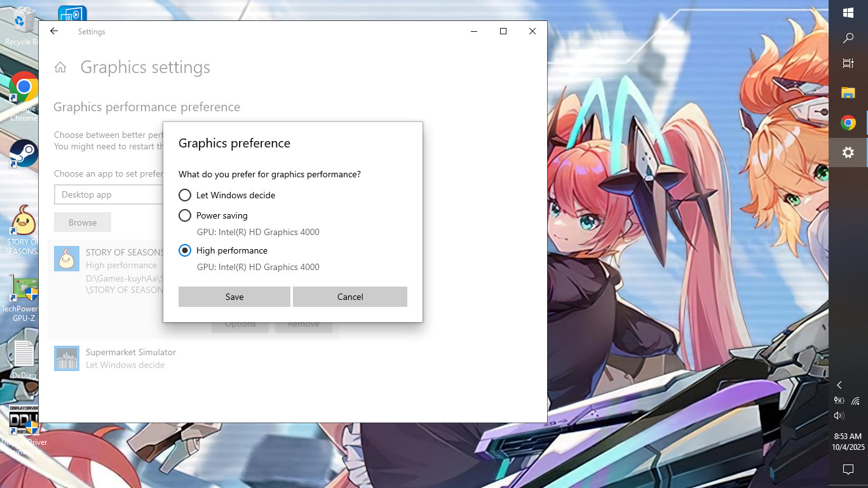Viewport: 868px width, 488px height.
Task: Click Options button behind the dialog
Action: 240,325
